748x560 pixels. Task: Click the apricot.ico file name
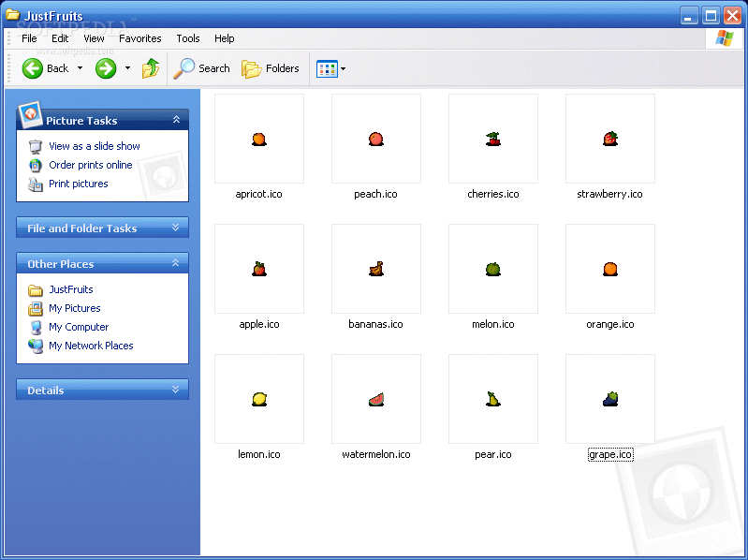(259, 194)
